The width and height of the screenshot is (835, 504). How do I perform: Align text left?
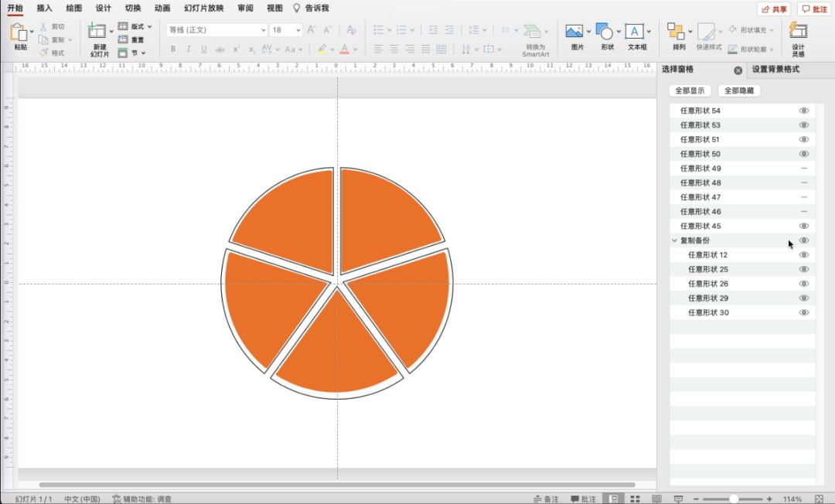pos(379,49)
